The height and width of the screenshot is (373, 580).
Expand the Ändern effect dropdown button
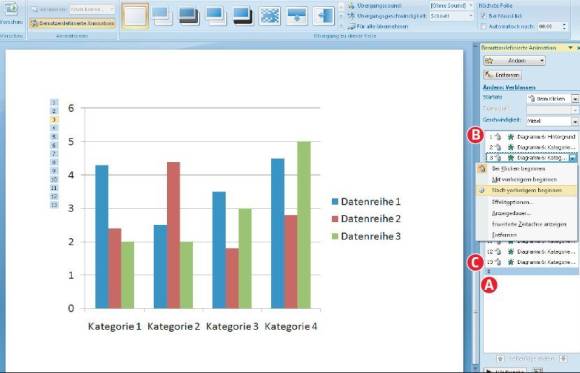pyautogui.click(x=514, y=60)
